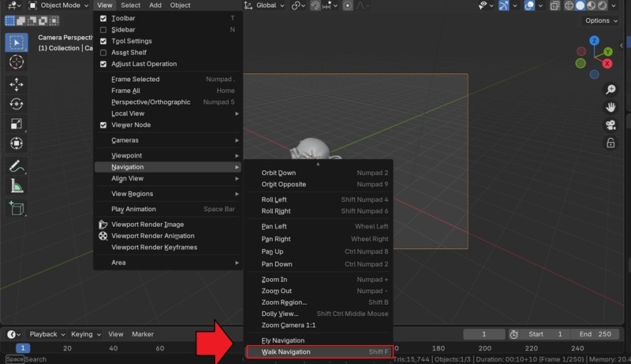Viewport: 631px width, 364px height.
Task: Uncheck the Toolbar checkbox
Action: pyautogui.click(x=103, y=18)
